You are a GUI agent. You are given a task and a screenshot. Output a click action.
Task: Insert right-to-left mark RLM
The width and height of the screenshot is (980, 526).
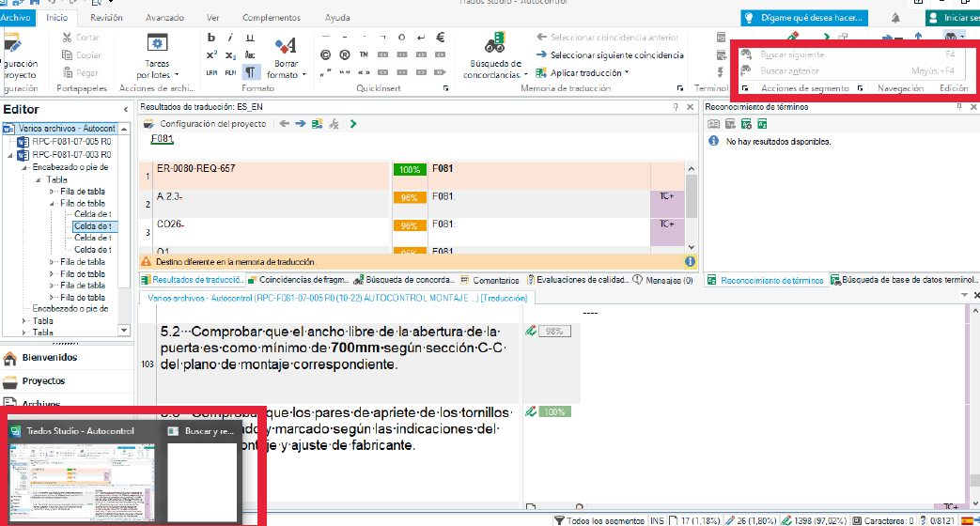click(230, 72)
